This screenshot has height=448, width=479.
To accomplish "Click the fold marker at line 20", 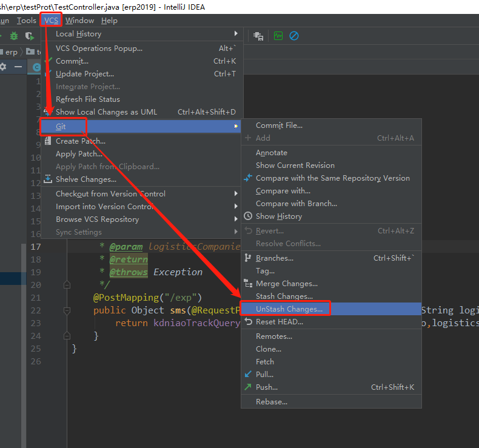I will (67, 285).
